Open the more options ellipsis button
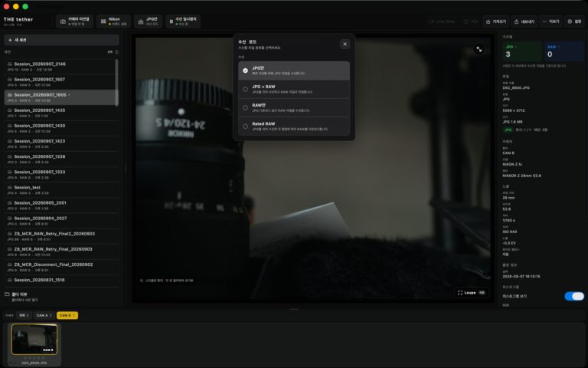This screenshot has height=368, width=588. point(550,21)
